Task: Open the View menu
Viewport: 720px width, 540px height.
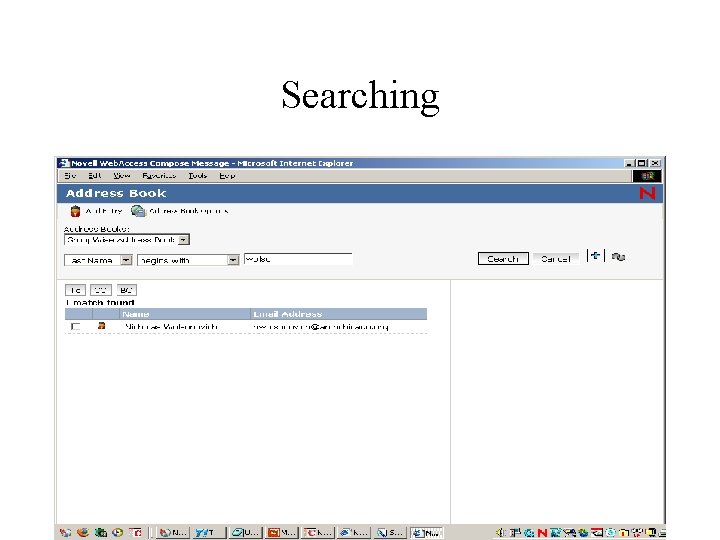Action: pyautogui.click(x=122, y=176)
